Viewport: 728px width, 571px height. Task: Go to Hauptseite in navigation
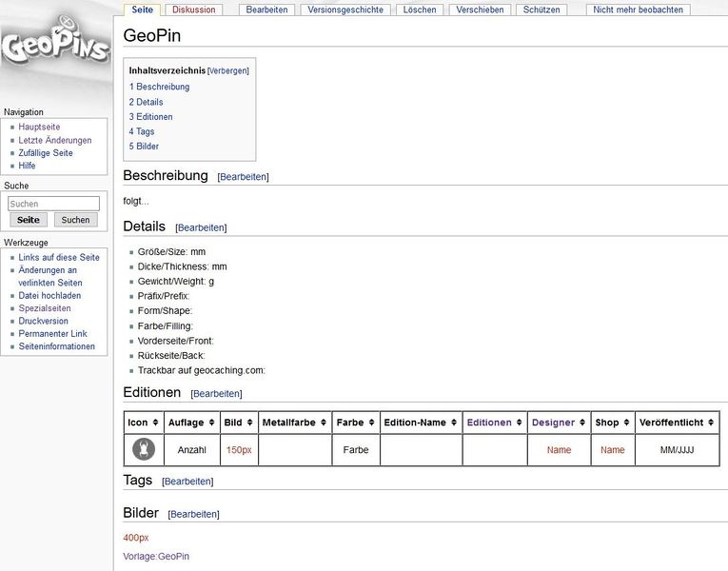pyautogui.click(x=39, y=127)
